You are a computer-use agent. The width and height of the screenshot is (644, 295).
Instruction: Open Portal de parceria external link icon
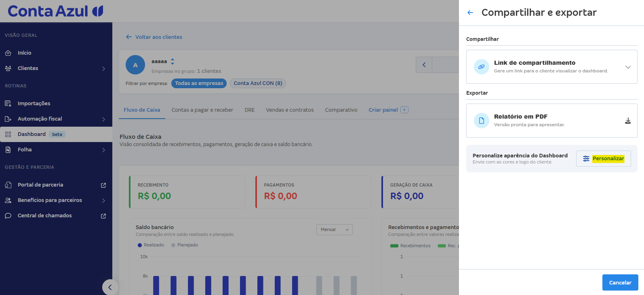[x=103, y=185]
